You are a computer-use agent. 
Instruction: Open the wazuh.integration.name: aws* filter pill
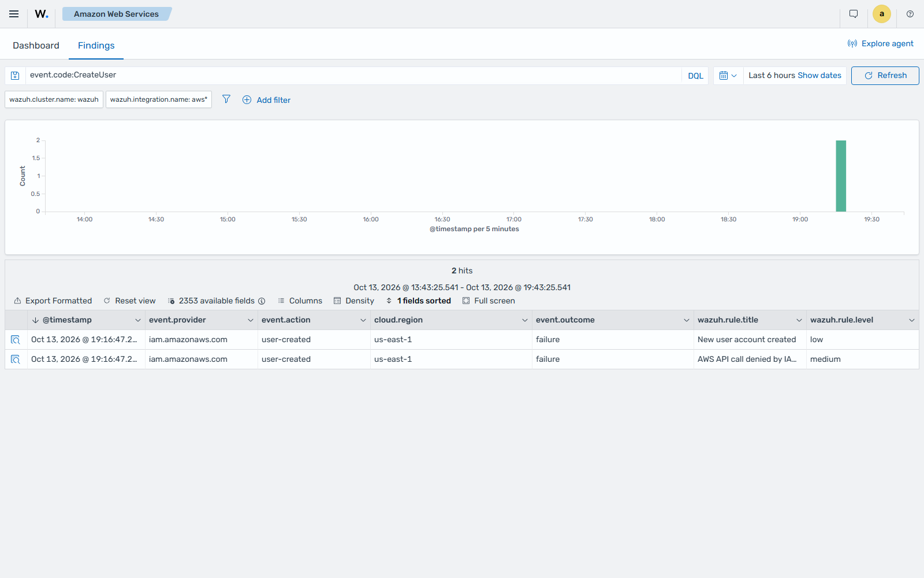click(159, 99)
